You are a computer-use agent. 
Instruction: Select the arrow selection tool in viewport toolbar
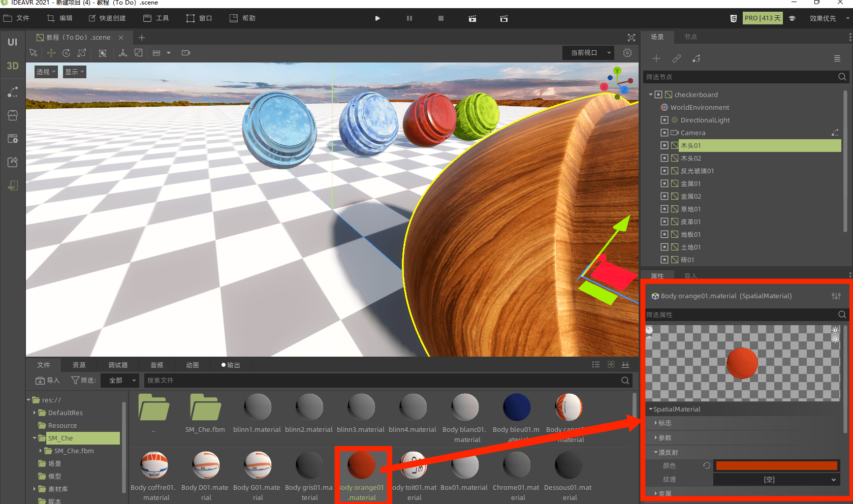pyautogui.click(x=34, y=53)
